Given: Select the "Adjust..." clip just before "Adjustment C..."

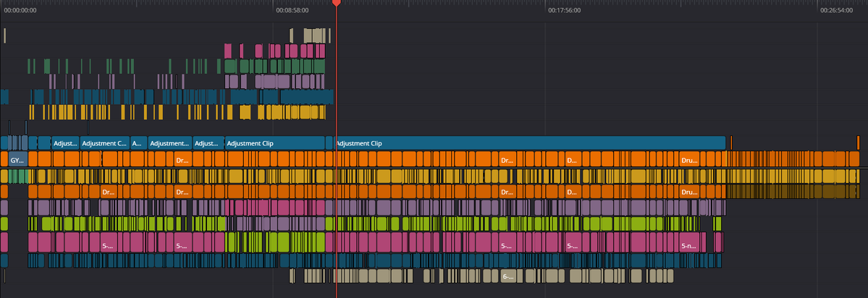Looking at the screenshot, I should (65, 143).
